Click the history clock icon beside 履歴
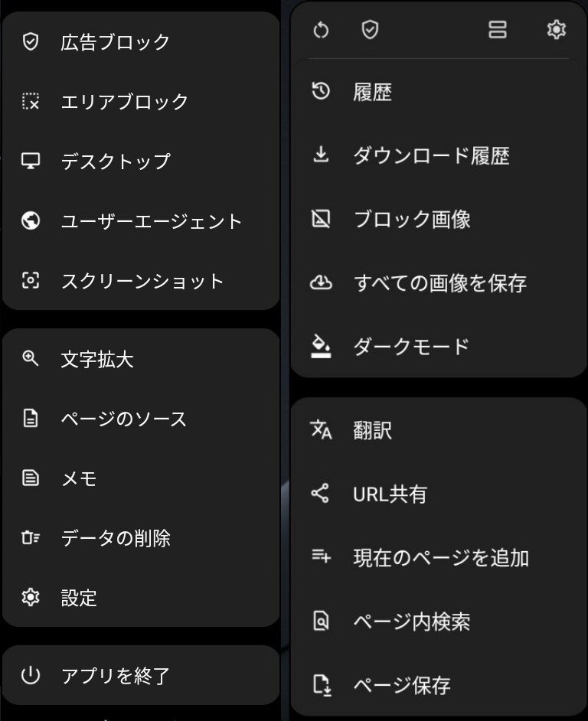 coord(321,92)
